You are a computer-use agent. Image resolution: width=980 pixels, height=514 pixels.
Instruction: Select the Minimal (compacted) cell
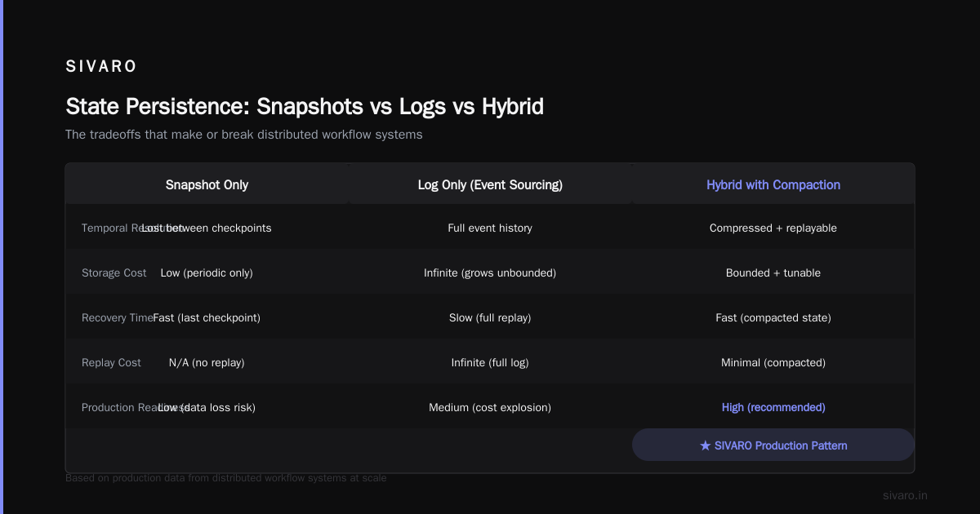[773, 363]
